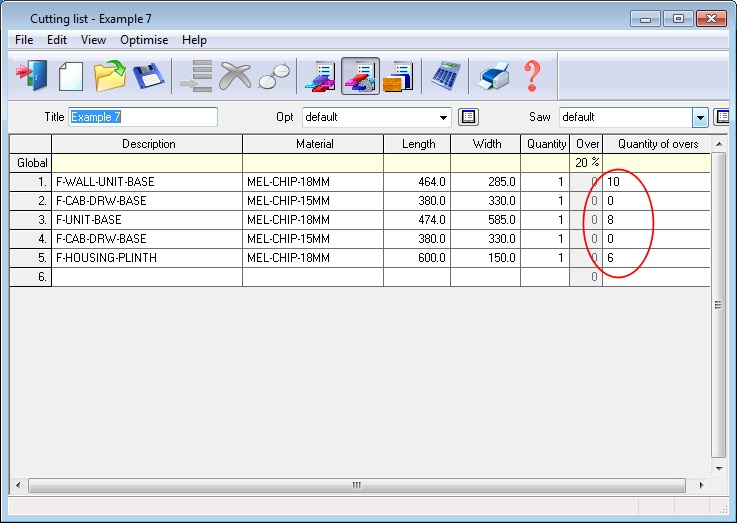This screenshot has height=523, width=737.
Task: Open help via red question mark icon
Action: tap(532, 76)
